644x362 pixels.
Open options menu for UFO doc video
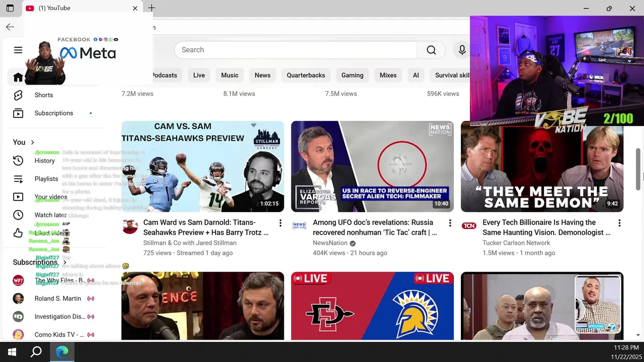pos(450,223)
